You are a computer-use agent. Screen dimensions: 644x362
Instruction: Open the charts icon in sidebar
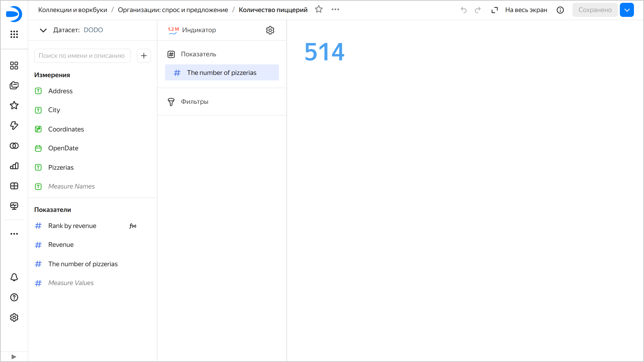click(14, 166)
